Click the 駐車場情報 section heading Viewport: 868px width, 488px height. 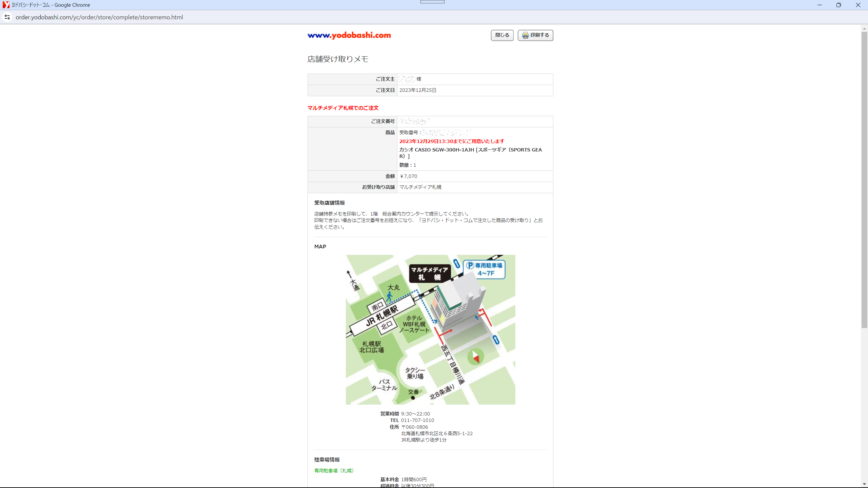click(327, 460)
